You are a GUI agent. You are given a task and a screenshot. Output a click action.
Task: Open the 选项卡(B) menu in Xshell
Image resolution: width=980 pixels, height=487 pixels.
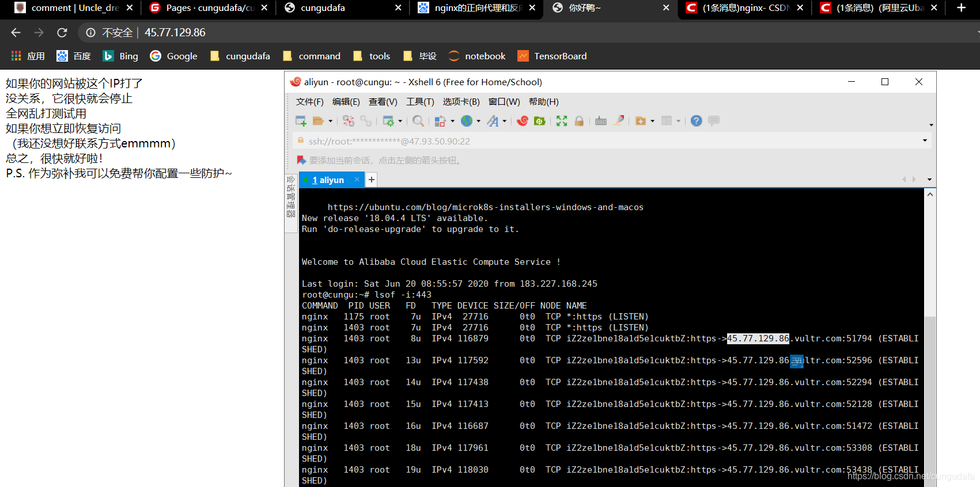point(461,101)
